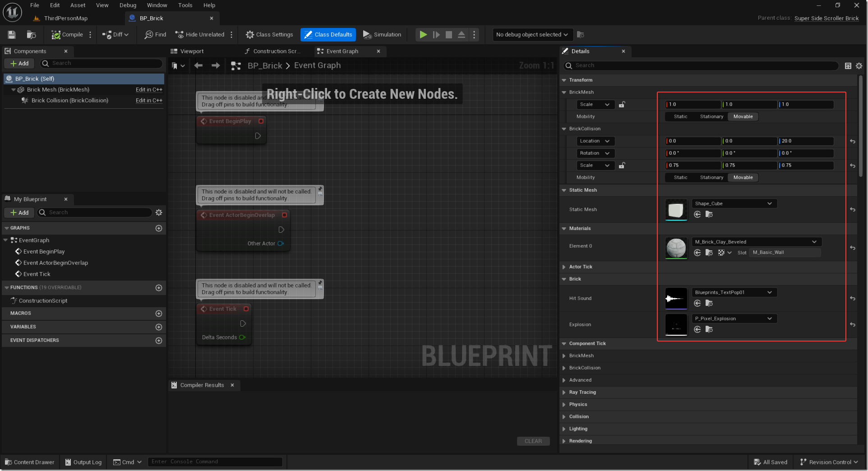Use selected asset for Explosion property
Image resolution: width=868 pixels, height=471 pixels.
(697, 330)
